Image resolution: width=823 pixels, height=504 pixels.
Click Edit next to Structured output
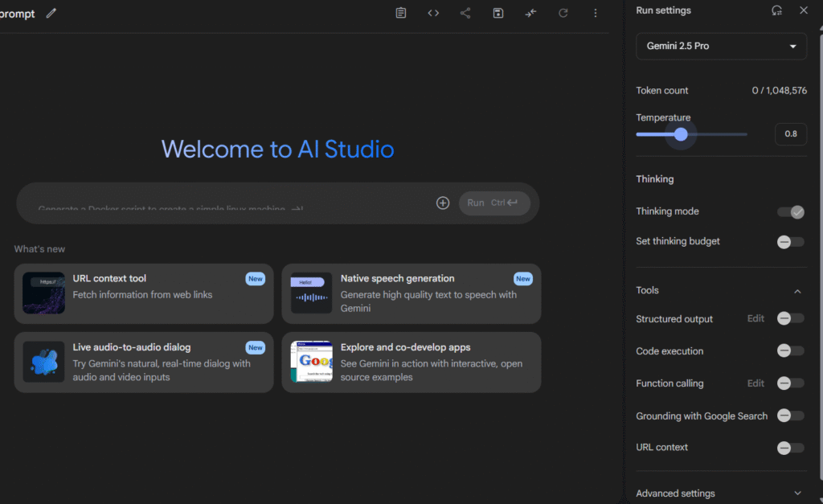click(755, 318)
